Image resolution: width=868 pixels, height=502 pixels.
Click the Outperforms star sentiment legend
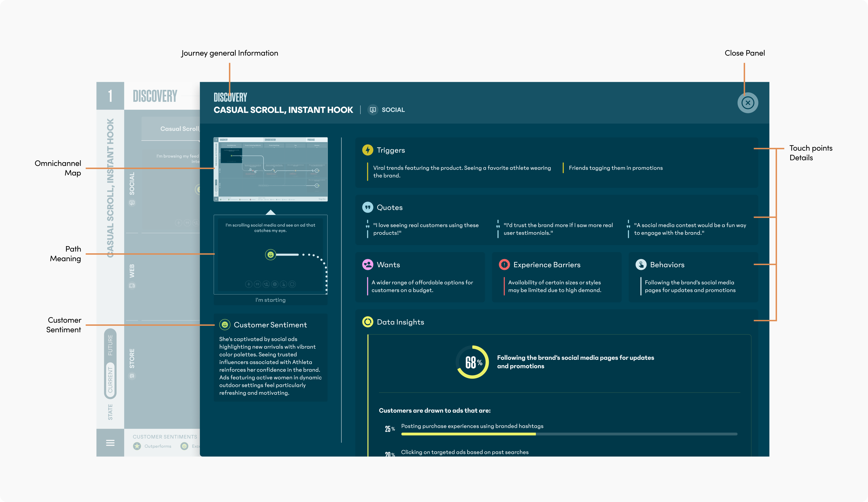(137, 446)
